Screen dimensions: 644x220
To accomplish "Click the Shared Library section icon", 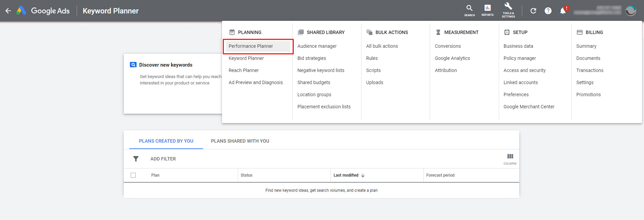I will pos(301,32).
